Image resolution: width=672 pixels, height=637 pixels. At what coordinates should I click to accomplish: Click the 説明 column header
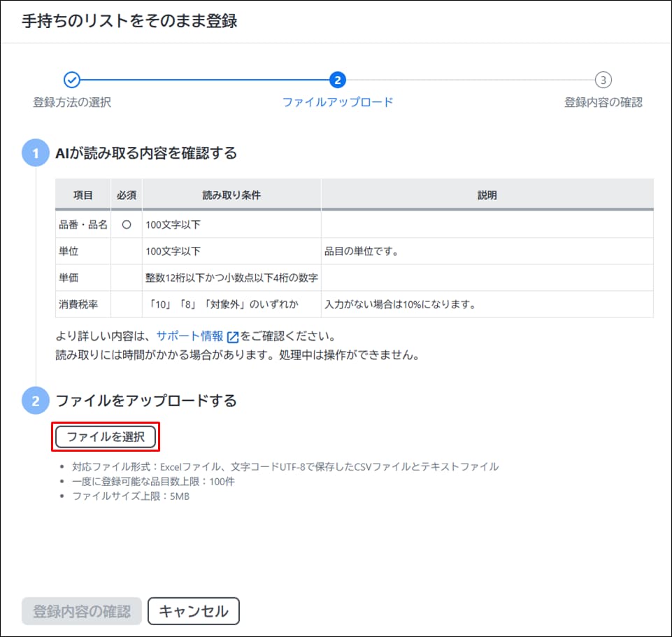point(487,195)
